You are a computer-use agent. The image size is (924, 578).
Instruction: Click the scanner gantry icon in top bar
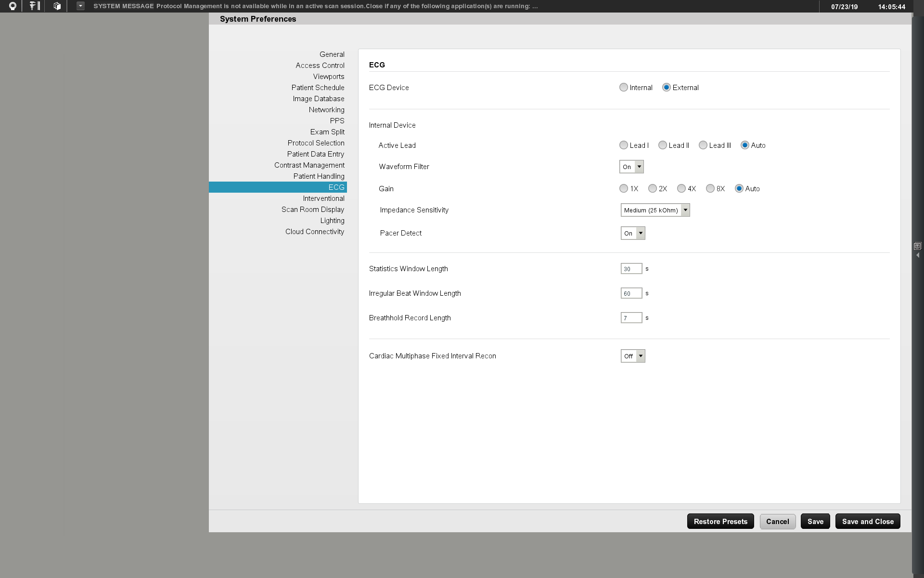13,6
